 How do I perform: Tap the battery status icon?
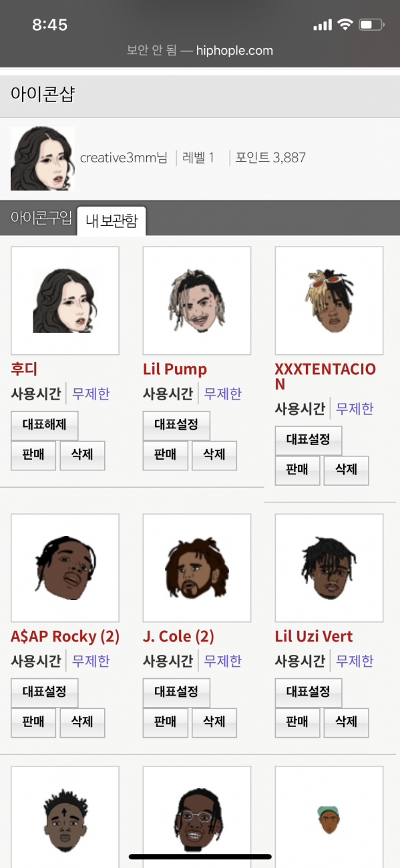(371, 25)
